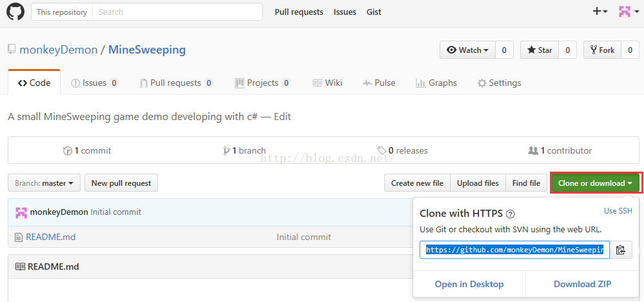644x302 pixels.
Task: Switch to the Code tab
Action: coord(34,83)
